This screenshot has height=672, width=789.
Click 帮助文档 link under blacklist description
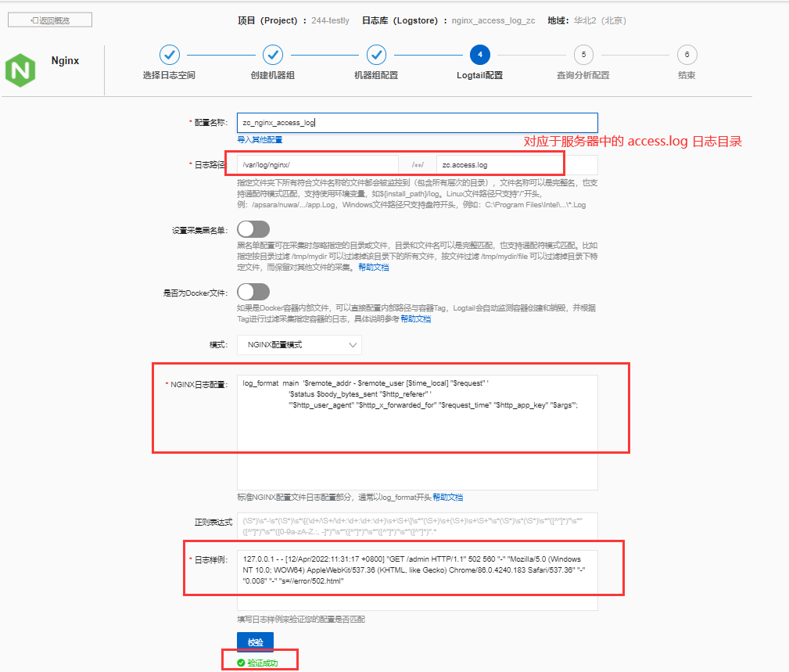point(374,267)
